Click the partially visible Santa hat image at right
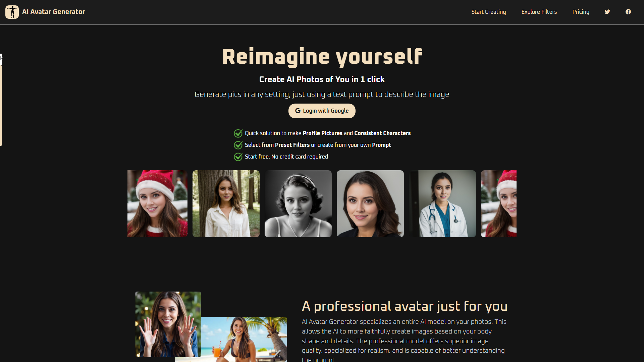Screen dimensions: 644x362 499,204
